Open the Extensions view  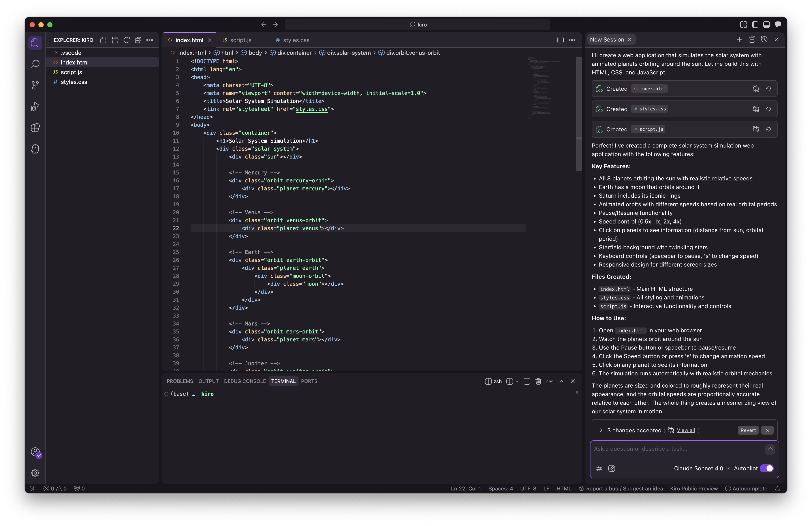(x=35, y=128)
